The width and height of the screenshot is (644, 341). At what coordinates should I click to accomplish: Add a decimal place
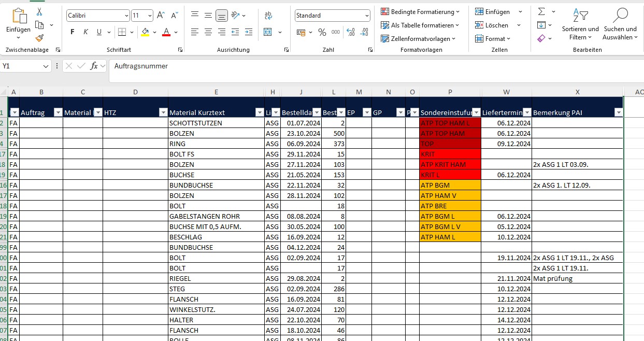[x=351, y=32]
